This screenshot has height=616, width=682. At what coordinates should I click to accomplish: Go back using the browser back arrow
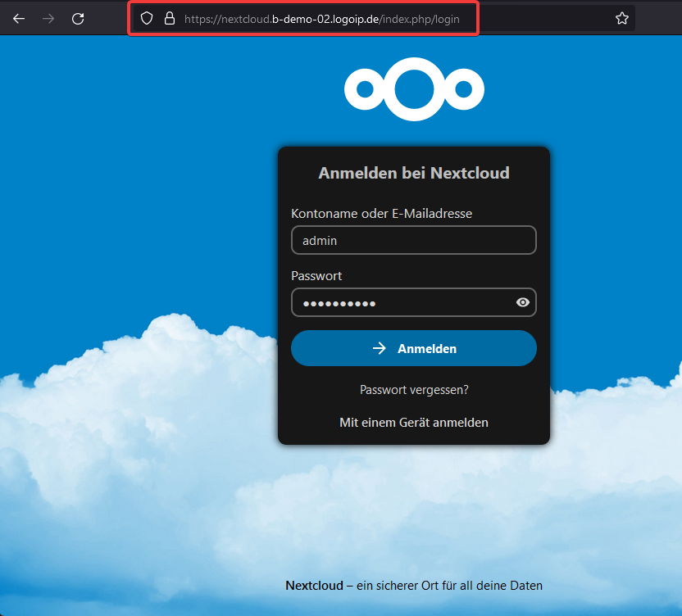click(19, 19)
